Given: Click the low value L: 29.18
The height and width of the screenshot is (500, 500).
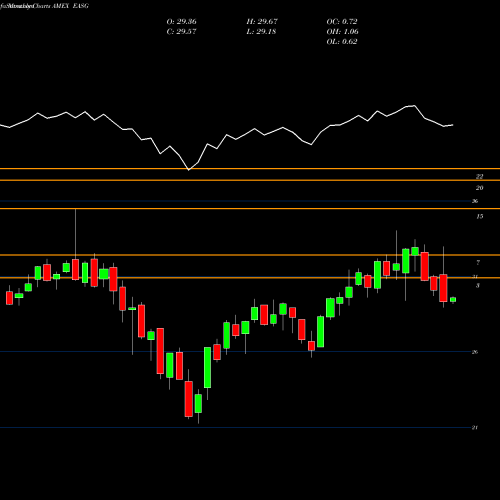Looking at the screenshot, I should click(261, 32).
